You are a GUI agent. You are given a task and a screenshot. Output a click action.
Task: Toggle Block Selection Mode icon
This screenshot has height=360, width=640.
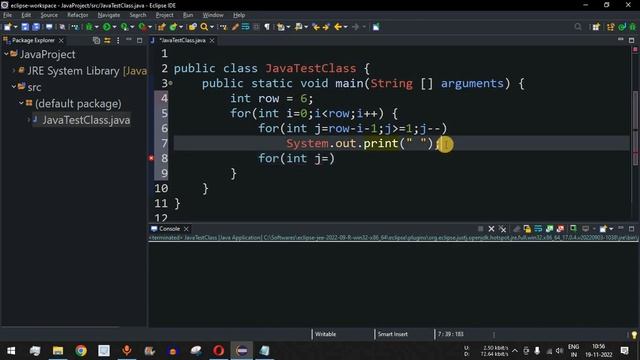point(256,27)
